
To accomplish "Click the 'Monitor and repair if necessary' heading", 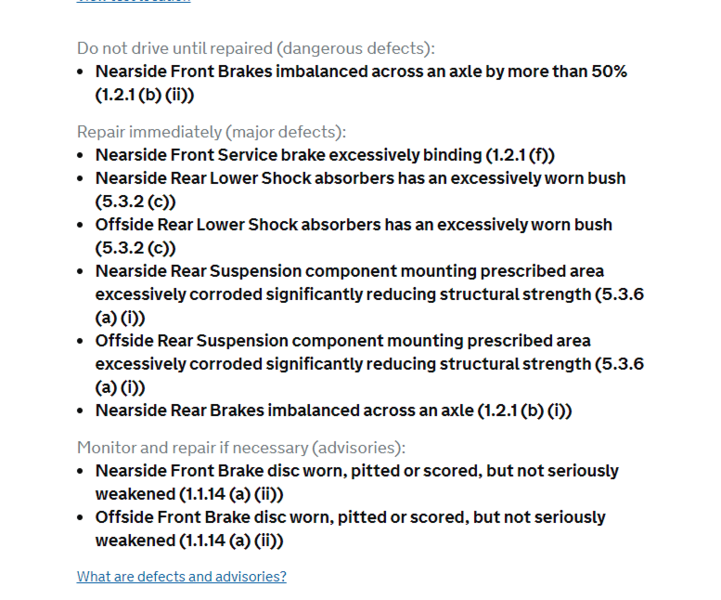I will point(241,447).
